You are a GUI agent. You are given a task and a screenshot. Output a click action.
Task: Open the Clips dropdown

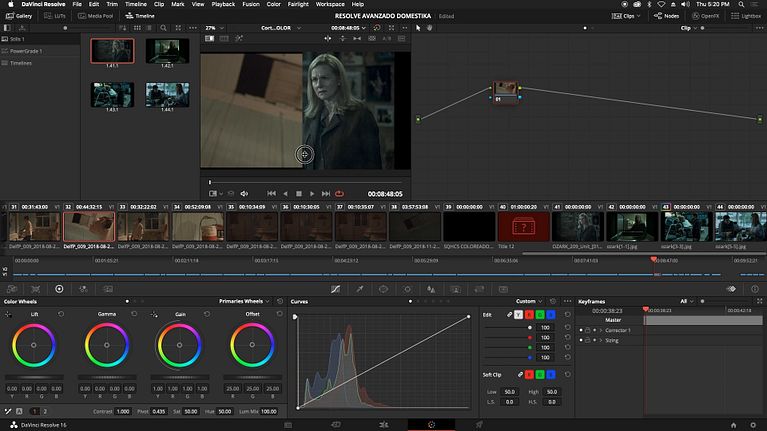pos(626,16)
